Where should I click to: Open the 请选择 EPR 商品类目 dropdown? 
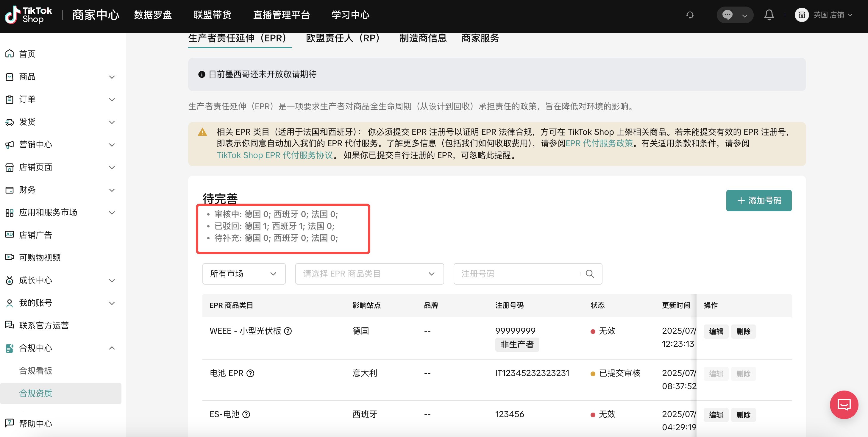click(369, 274)
